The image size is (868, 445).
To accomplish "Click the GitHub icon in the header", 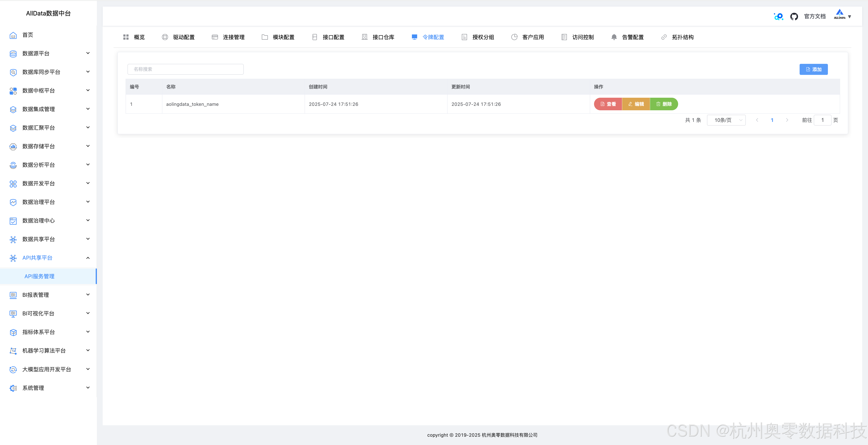I will click(x=794, y=16).
